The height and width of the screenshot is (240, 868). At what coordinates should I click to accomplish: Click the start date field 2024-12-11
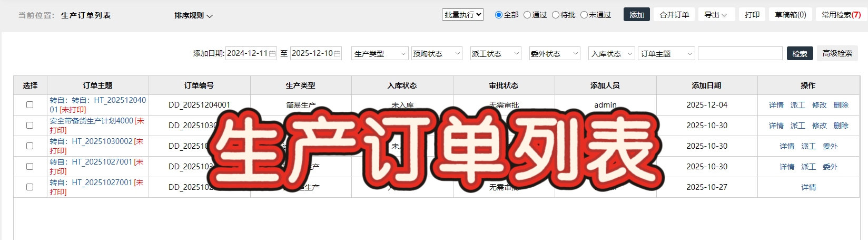(x=251, y=54)
